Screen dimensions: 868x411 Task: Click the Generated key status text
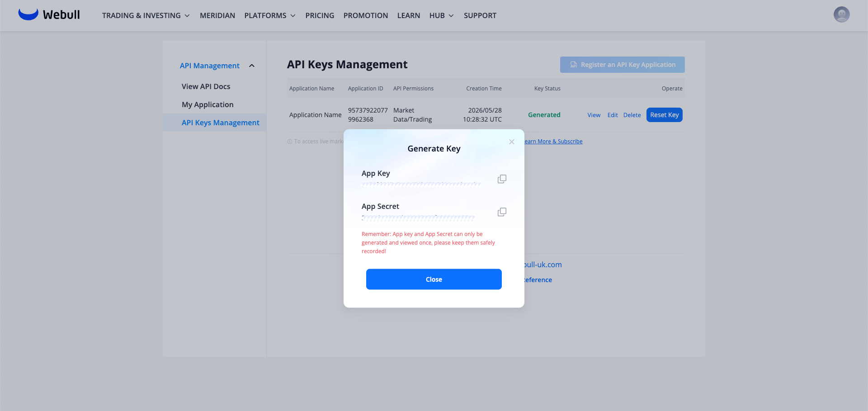544,115
